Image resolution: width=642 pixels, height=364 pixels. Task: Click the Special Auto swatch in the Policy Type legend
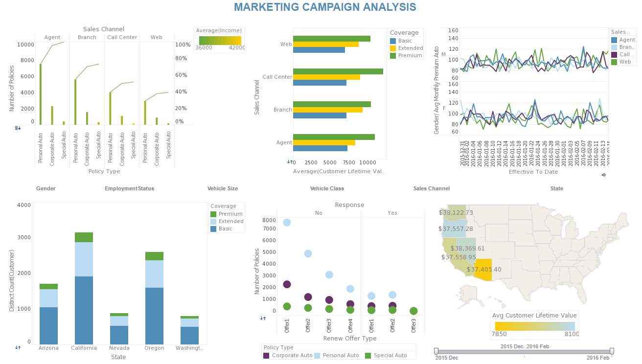(x=368, y=356)
